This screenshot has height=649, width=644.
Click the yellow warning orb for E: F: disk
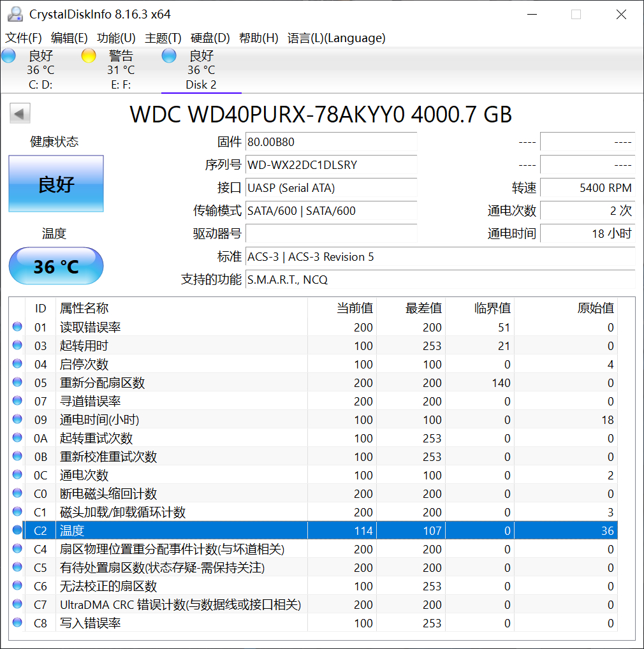click(89, 55)
